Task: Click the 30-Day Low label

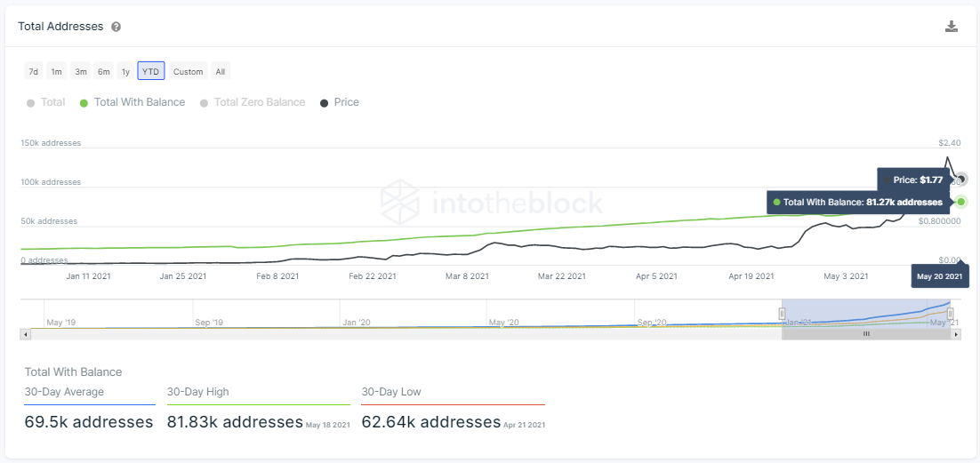Action: (x=391, y=392)
